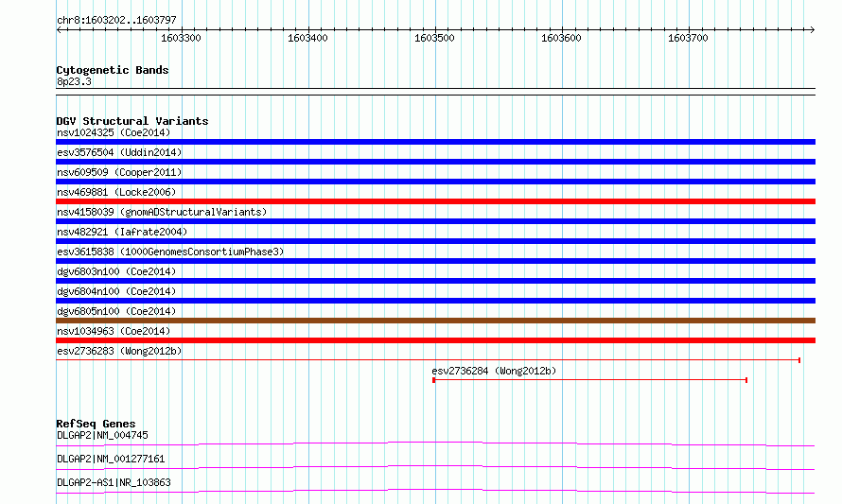
Task: Click nsv1034963 (Coe2014) label
Action: [x=114, y=331]
